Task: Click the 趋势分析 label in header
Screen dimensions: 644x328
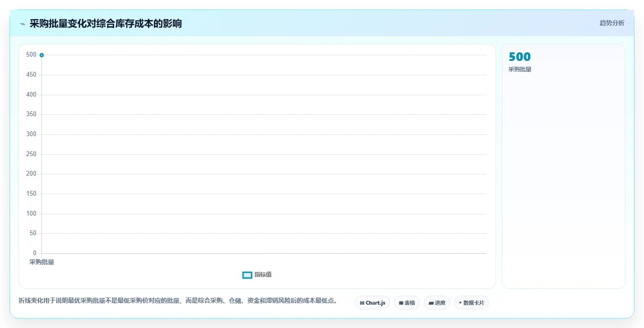Action: (x=612, y=23)
